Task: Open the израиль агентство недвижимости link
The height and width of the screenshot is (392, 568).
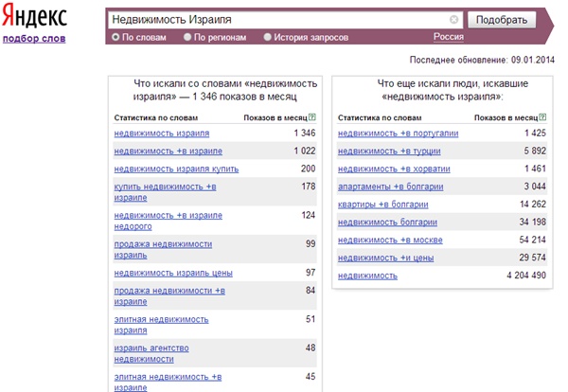Action: [151, 353]
